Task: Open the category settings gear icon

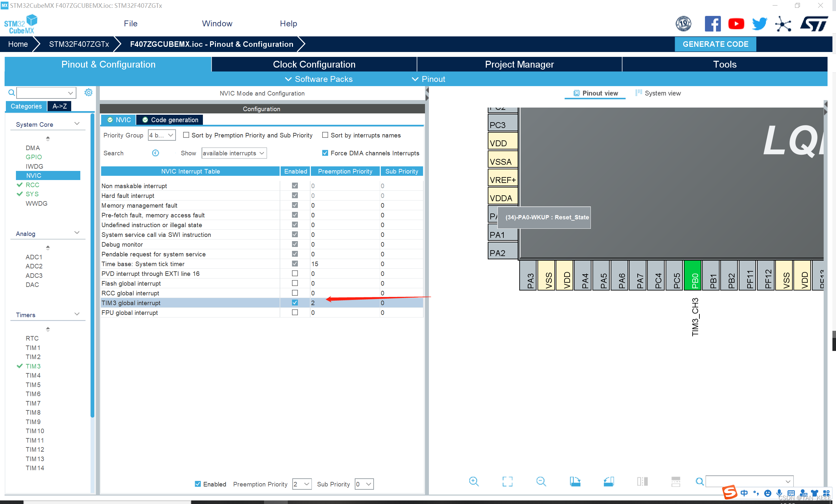Action: tap(88, 92)
